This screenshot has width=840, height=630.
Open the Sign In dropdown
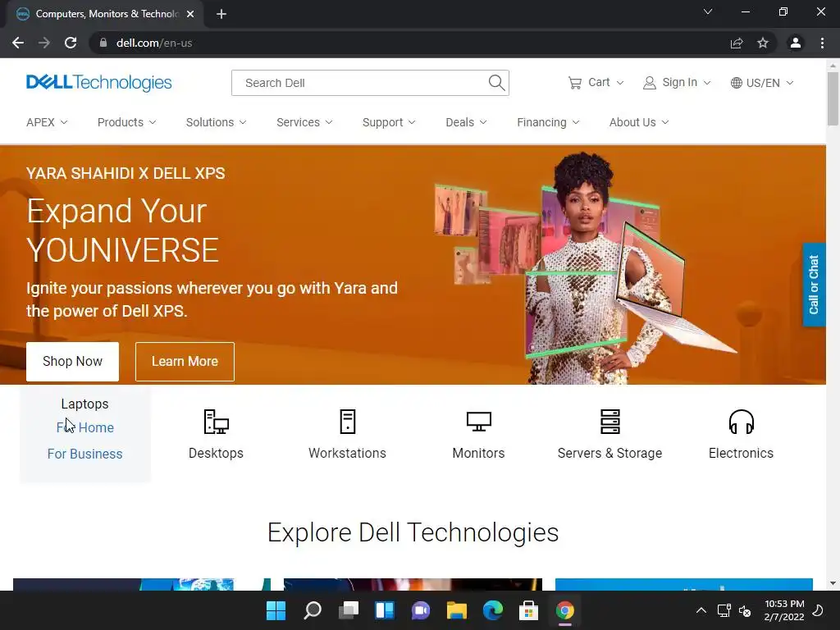pyautogui.click(x=677, y=83)
